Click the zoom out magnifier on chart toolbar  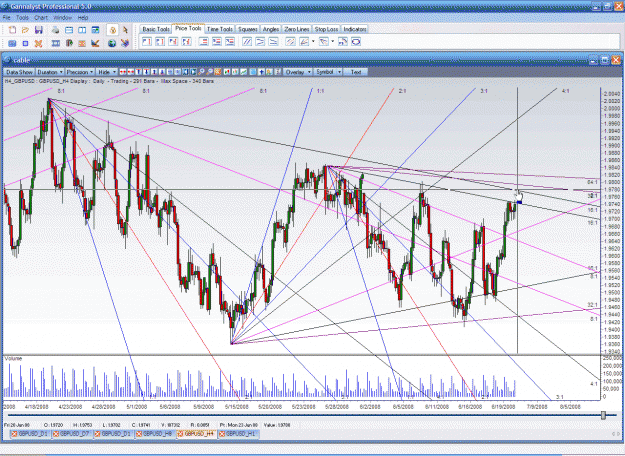point(209,72)
